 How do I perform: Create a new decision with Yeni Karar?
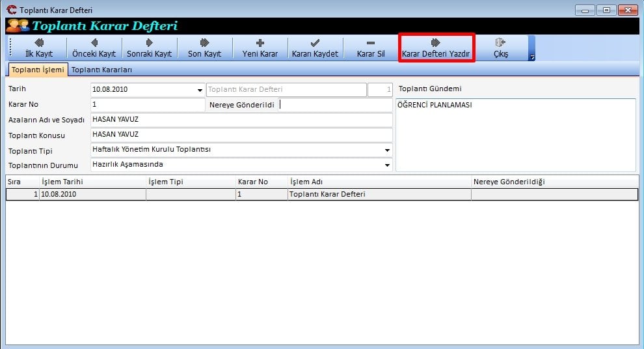[x=260, y=48]
